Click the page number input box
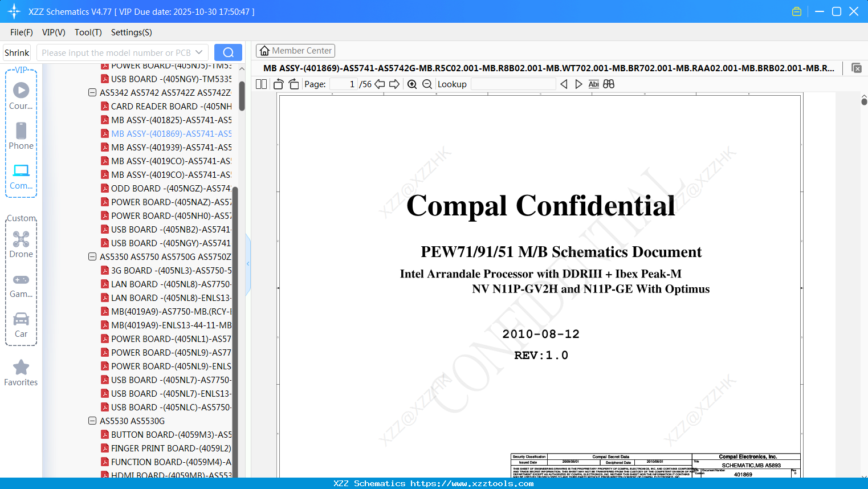Viewport: 868px width, 489px height. 344,84
